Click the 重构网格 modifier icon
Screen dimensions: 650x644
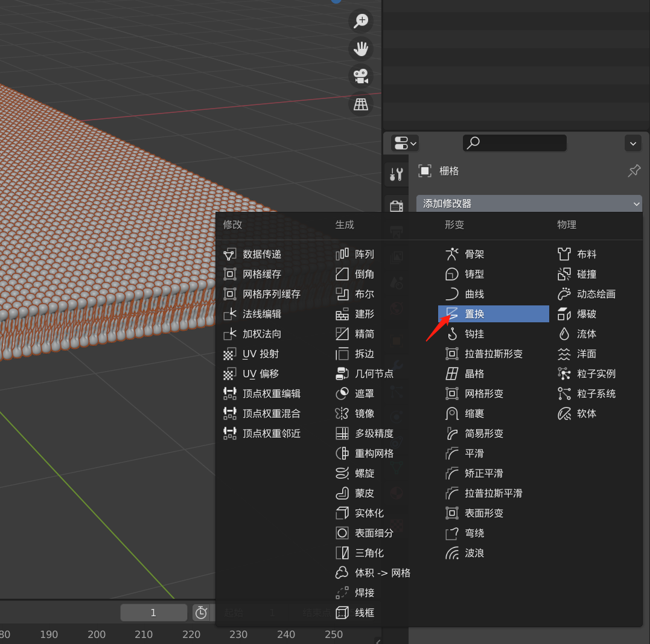pyautogui.click(x=342, y=453)
